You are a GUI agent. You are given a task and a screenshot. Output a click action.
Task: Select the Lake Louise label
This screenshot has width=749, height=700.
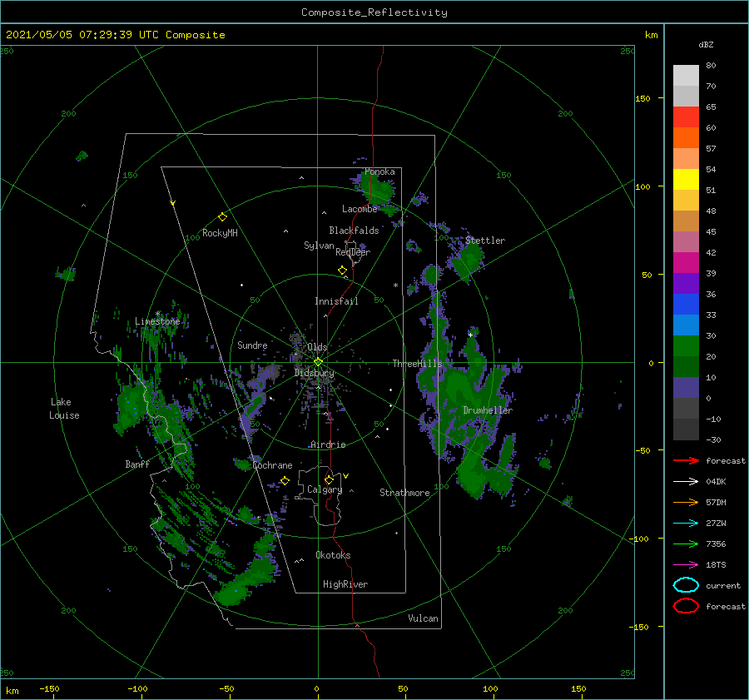[64, 409]
